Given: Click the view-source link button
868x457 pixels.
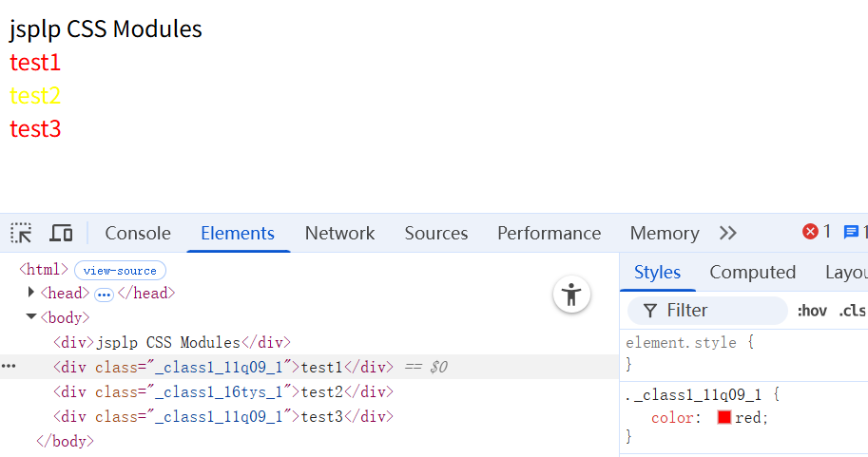Looking at the screenshot, I should click(120, 271).
